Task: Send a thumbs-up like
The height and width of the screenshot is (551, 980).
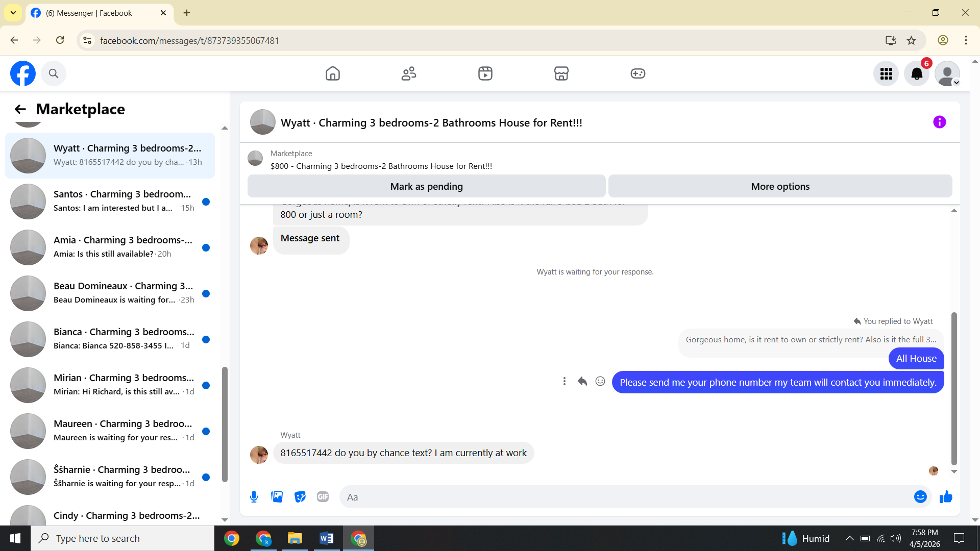Action: click(x=946, y=497)
